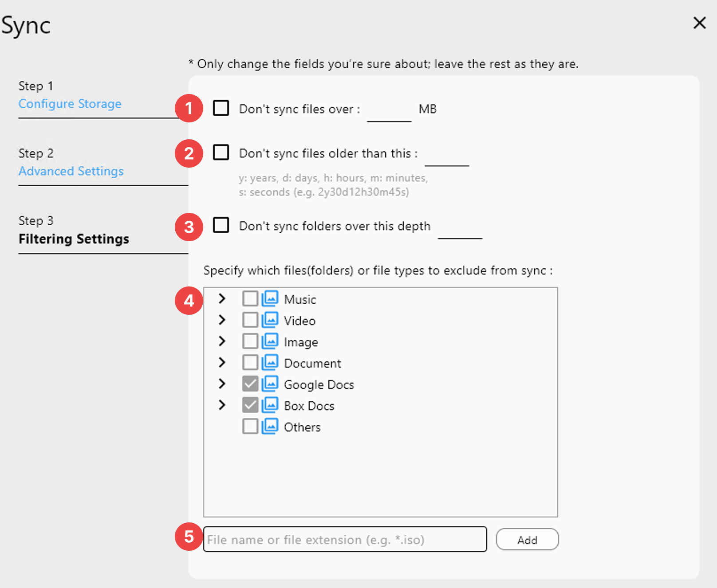This screenshot has width=717, height=588.
Task: Click the file name or extension input
Action: [345, 539]
